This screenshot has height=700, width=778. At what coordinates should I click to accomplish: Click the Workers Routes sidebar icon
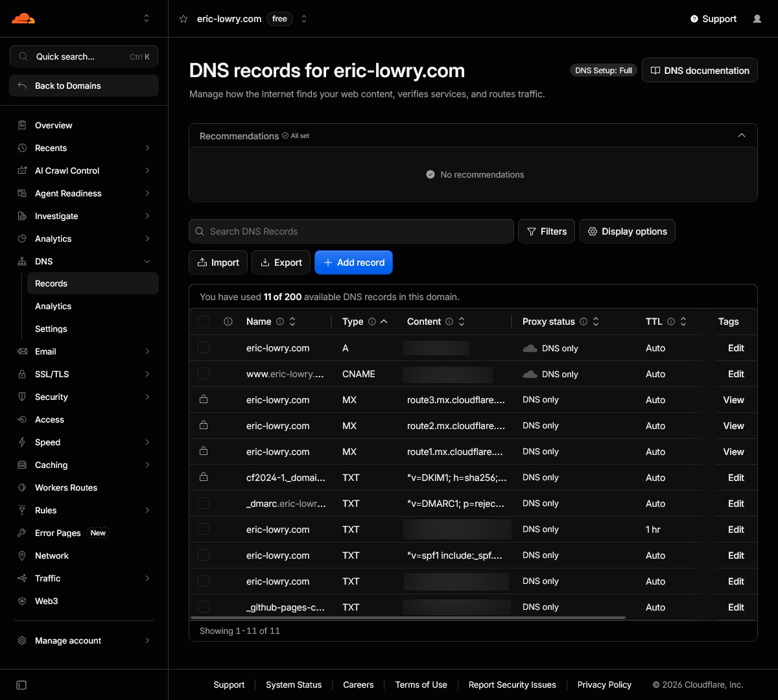22,487
